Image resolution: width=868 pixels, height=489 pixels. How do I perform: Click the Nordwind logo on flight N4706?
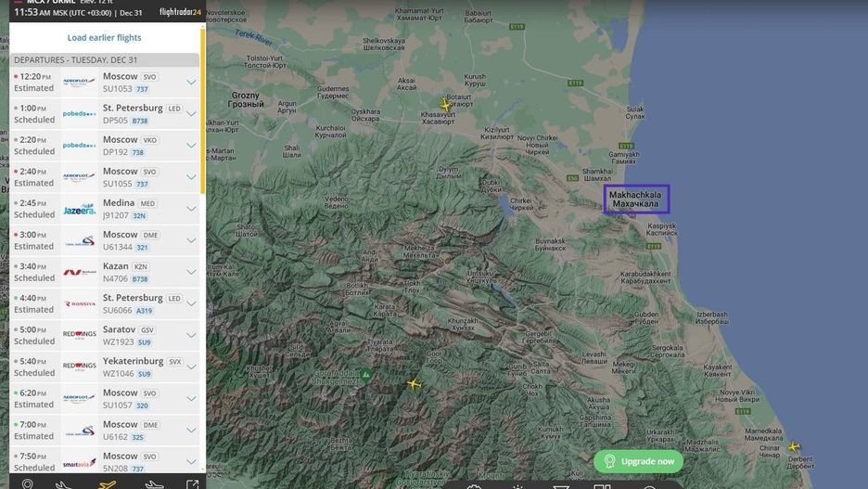coord(79,272)
